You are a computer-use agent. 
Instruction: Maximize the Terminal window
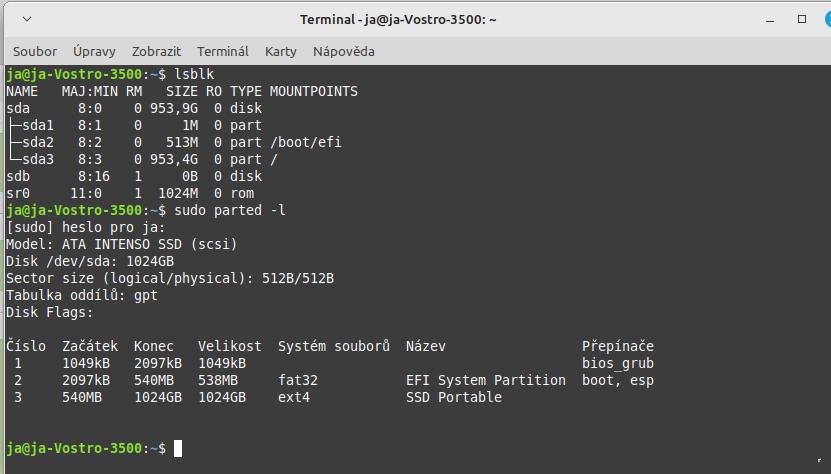(x=801, y=19)
